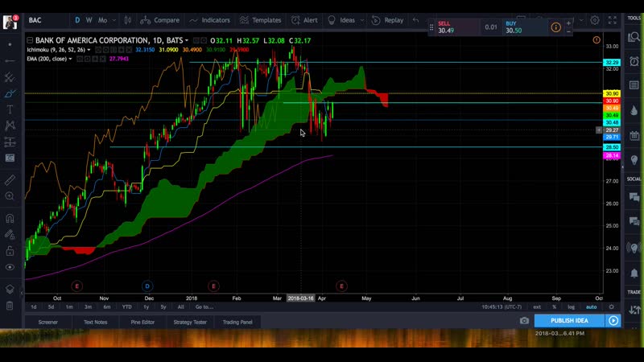The width and height of the screenshot is (644, 362).
Task: Expand the Ichimoku indicator options arrow
Action: tap(89, 50)
